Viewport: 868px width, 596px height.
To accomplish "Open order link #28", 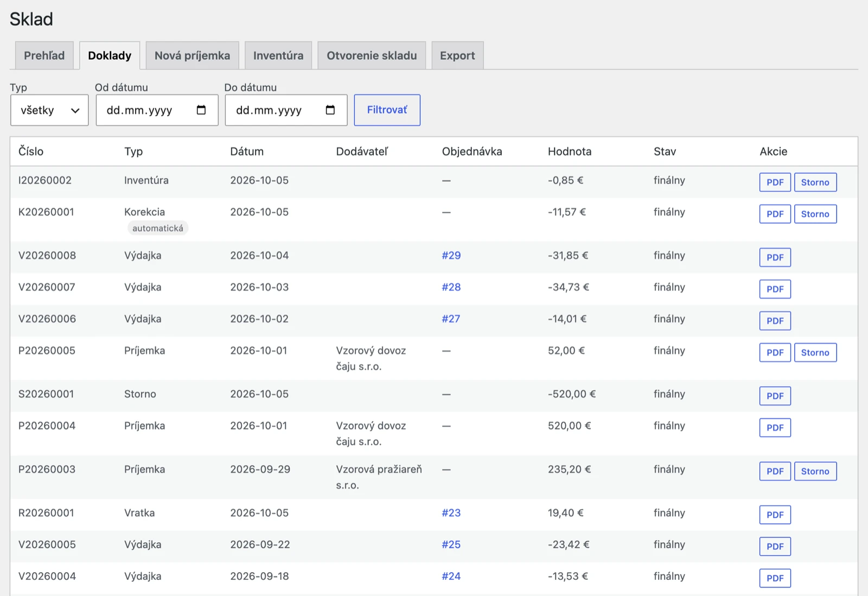I will pyautogui.click(x=451, y=287).
